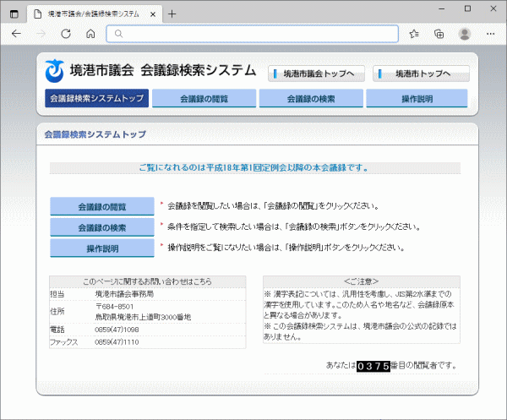Click the large 会議録の閲覧 body button
This screenshot has height=420, width=507.
pyautogui.click(x=102, y=206)
